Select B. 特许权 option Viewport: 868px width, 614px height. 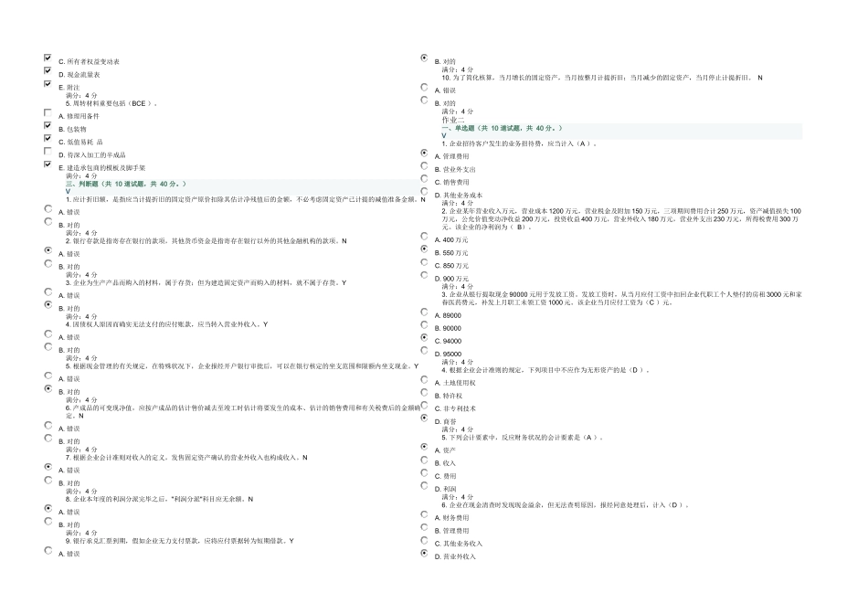(424, 393)
